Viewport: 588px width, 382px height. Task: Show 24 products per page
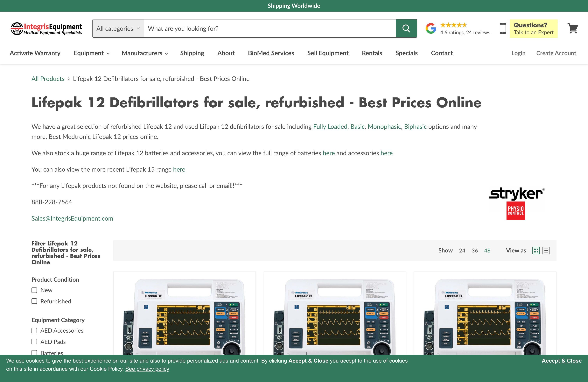[x=462, y=251]
